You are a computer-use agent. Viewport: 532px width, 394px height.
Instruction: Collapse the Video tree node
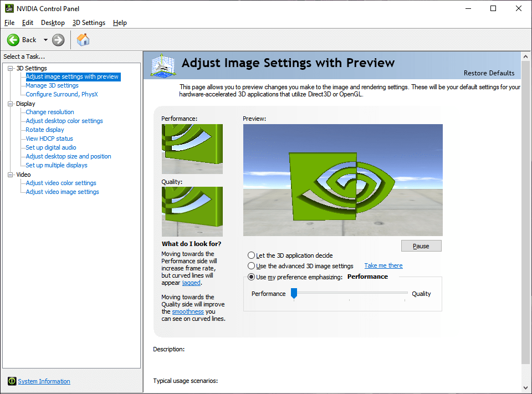tap(10, 175)
